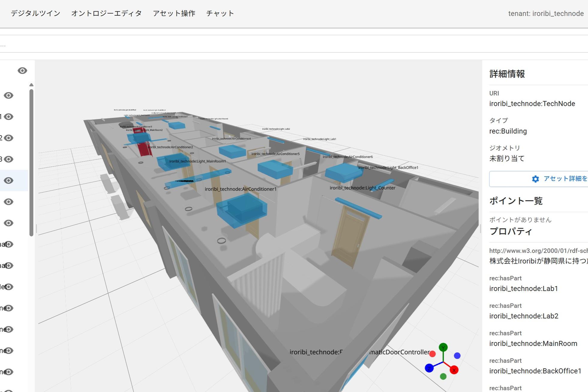Open the オントロジーエディタ menu

106,14
